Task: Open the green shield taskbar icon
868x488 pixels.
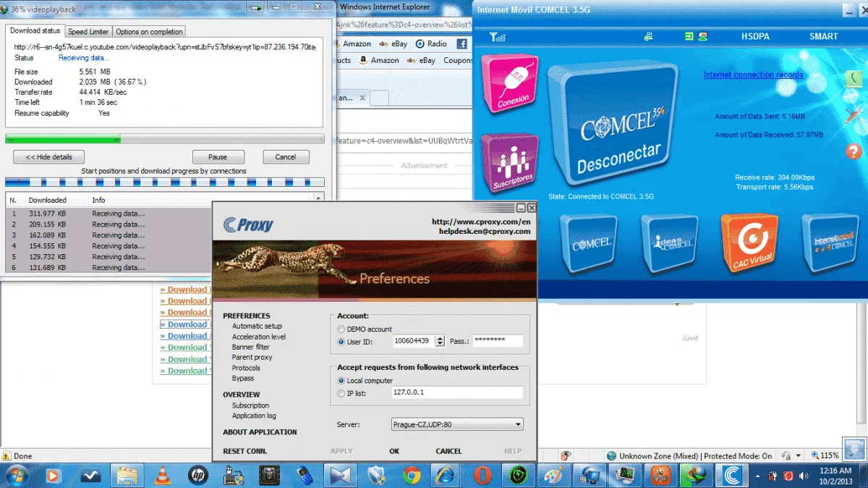Action: (518, 475)
